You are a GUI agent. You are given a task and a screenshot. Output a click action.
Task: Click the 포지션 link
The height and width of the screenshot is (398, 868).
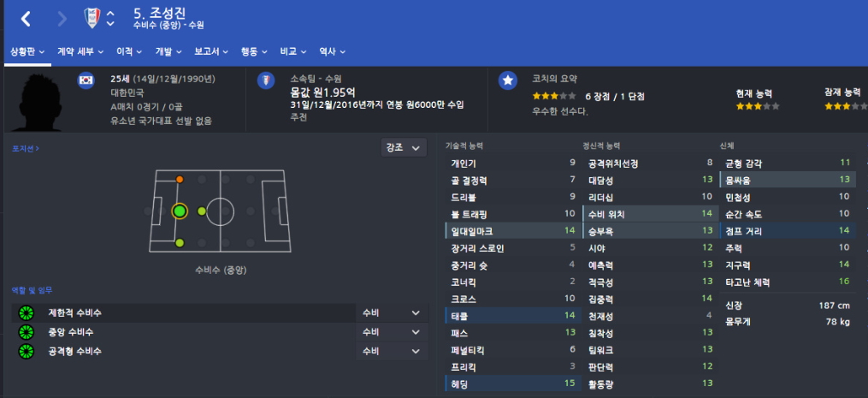click(26, 149)
